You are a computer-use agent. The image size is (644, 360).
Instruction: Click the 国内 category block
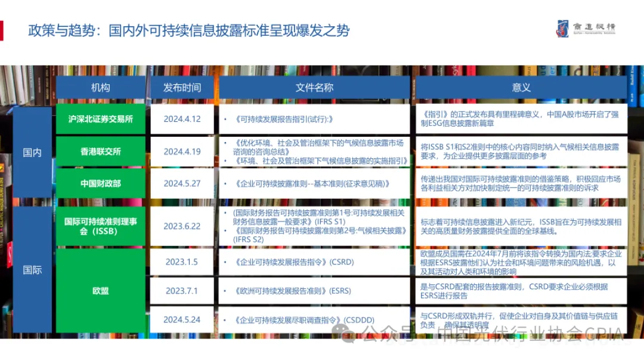click(x=32, y=153)
